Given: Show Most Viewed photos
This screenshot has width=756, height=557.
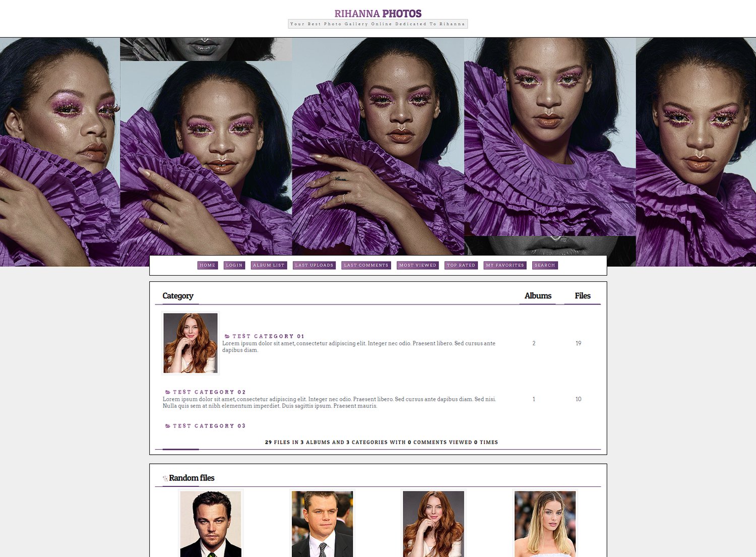Looking at the screenshot, I should point(418,265).
